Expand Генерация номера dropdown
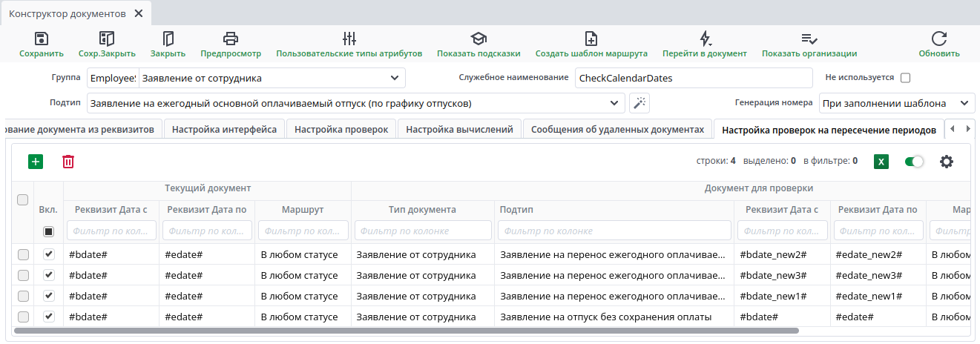The width and height of the screenshot is (980, 344). point(964,103)
